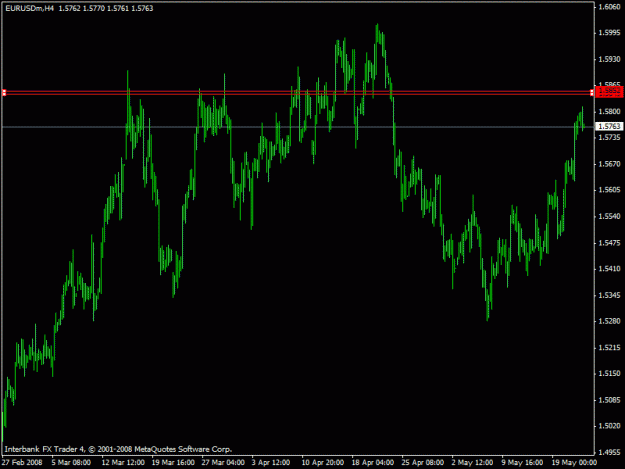Click the 1.6060 price axis value
The height and width of the screenshot is (469, 625).
coord(609,7)
